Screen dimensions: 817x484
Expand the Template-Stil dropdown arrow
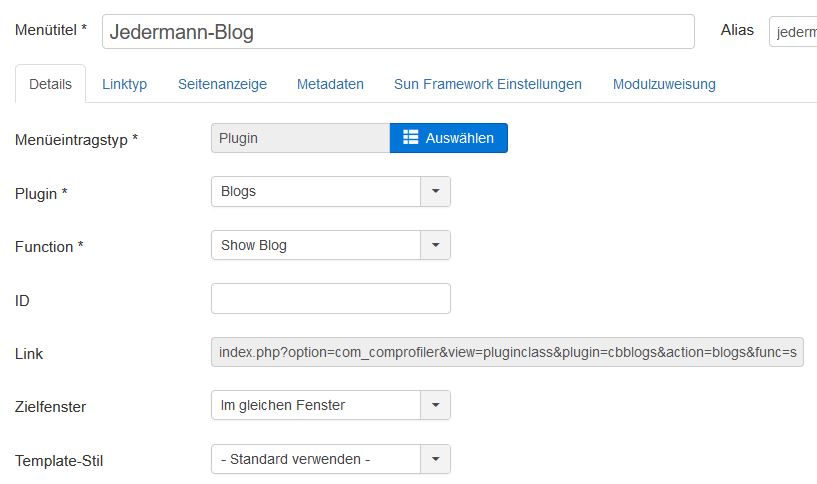[x=436, y=459]
